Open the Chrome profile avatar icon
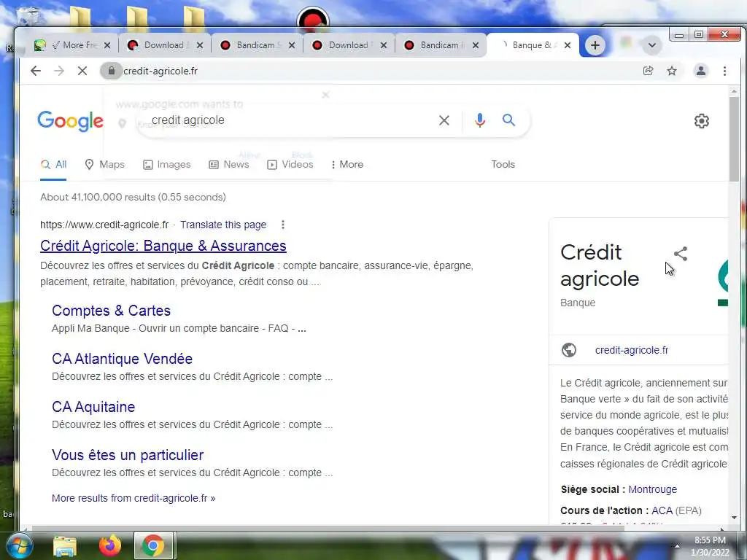This screenshot has width=747, height=560. click(701, 71)
